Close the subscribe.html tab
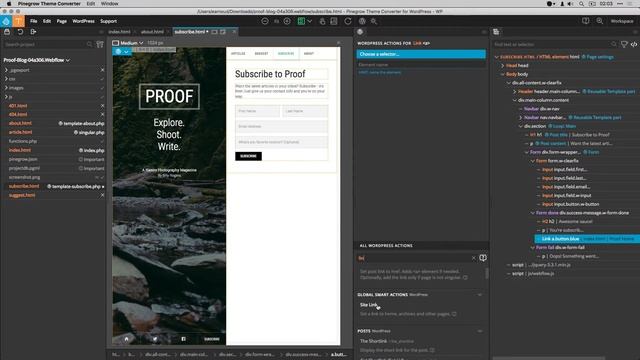Image resolution: width=640 pixels, height=360 pixels. click(x=234, y=31)
